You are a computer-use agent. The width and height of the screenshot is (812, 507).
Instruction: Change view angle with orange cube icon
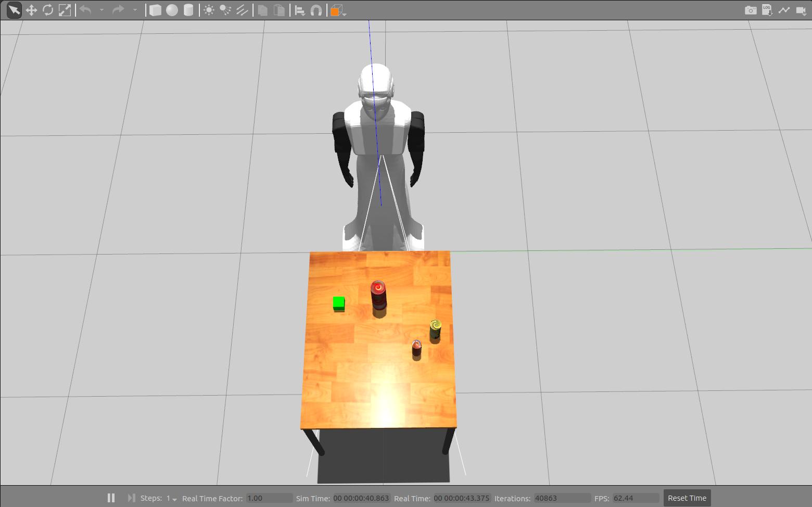[x=337, y=10]
